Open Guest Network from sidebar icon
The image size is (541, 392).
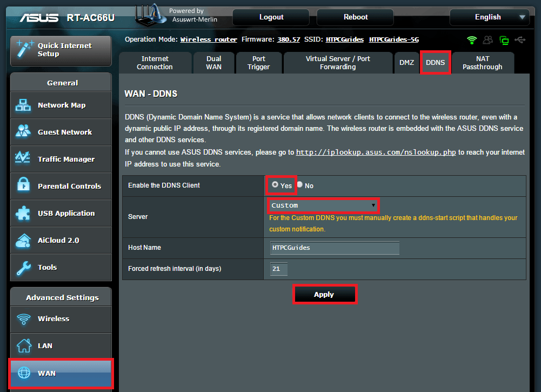coord(23,132)
